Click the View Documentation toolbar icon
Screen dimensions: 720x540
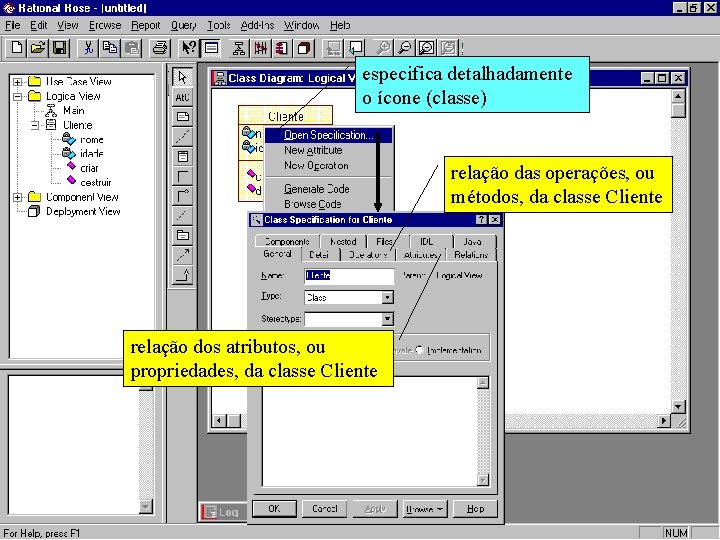pyautogui.click(x=211, y=48)
